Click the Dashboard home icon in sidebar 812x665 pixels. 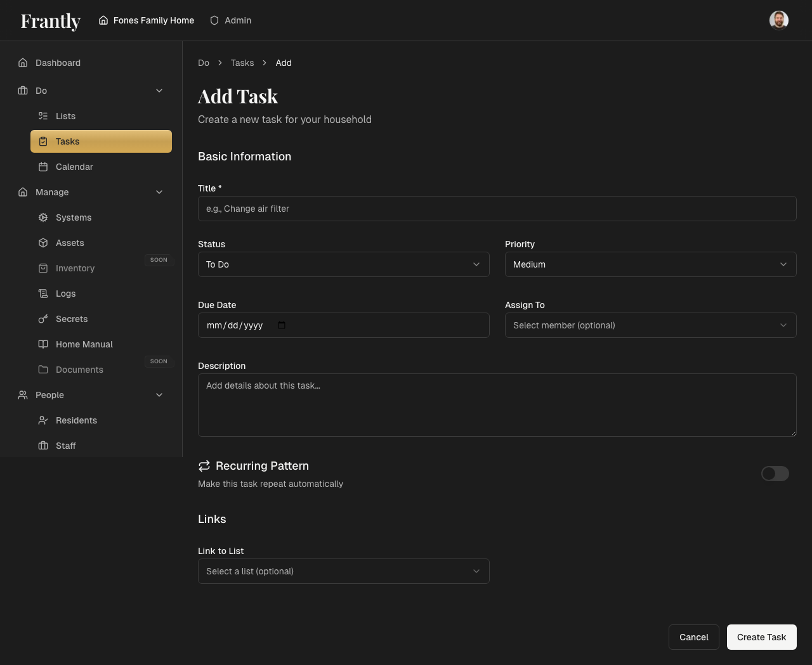(22, 63)
